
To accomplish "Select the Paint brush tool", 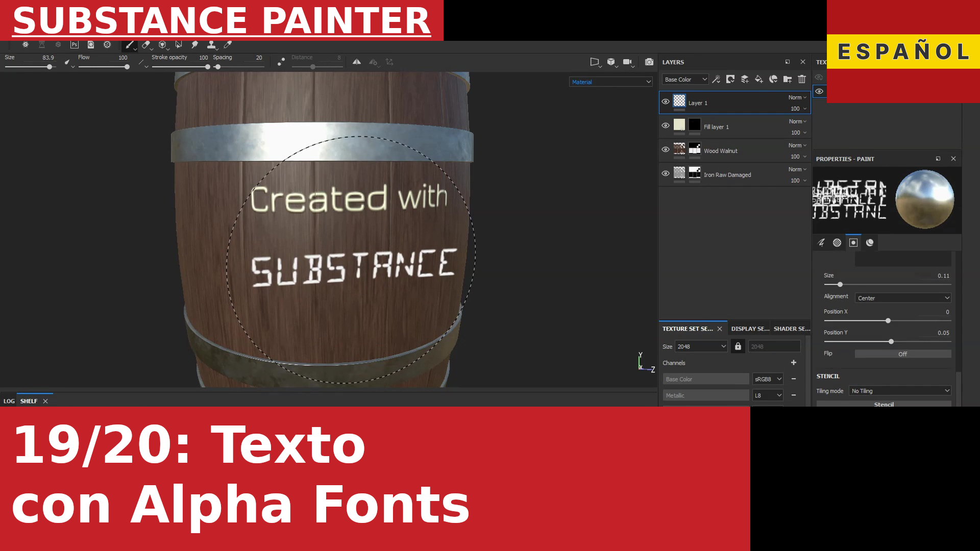I will 130,45.
